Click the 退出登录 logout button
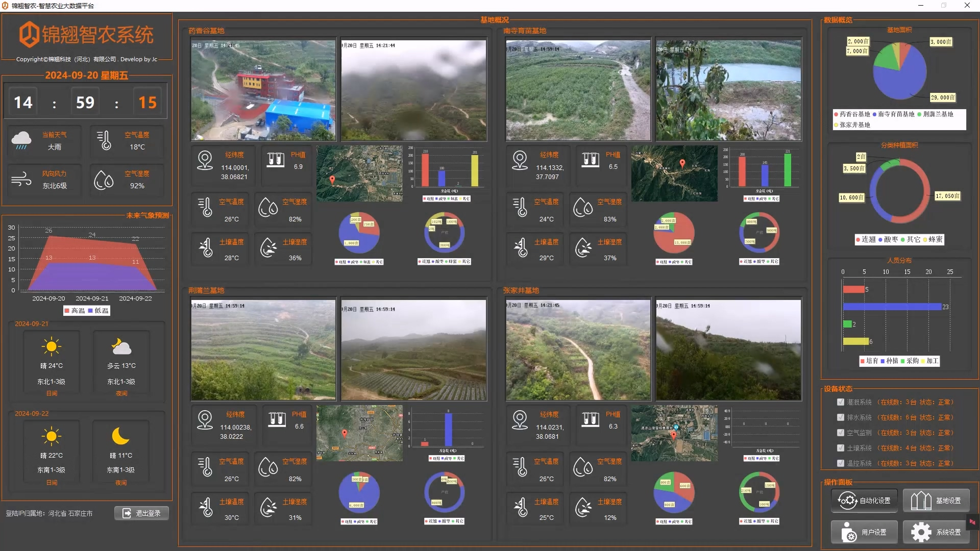The height and width of the screenshot is (551, 980). (x=141, y=513)
